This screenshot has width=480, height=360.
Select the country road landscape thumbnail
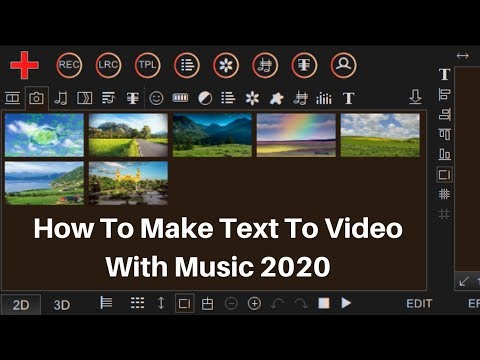pos(128,135)
